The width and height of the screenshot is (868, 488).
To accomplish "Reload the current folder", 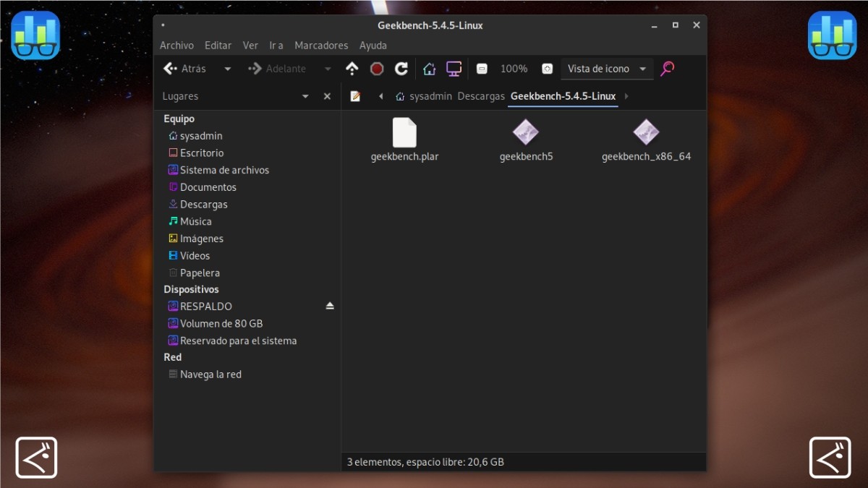I will tap(401, 69).
